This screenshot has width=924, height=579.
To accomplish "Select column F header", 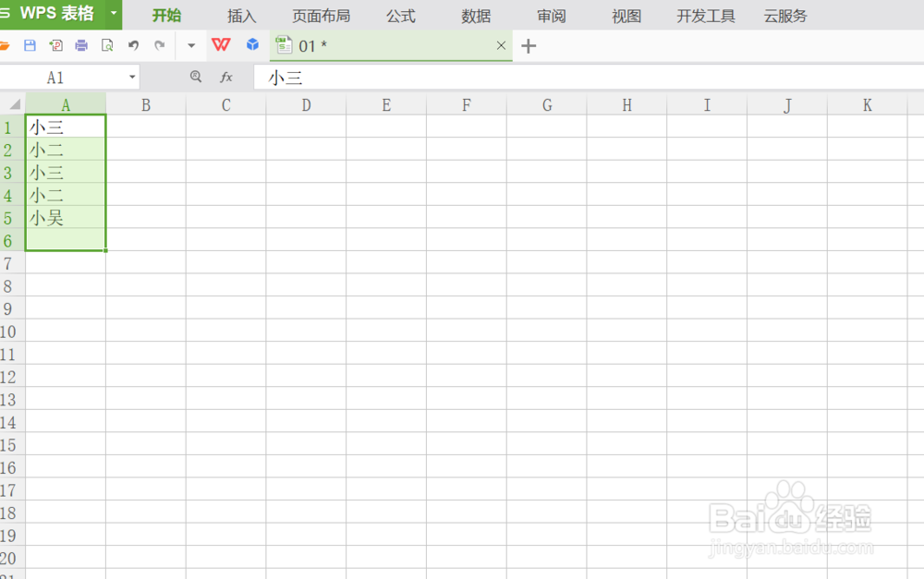I will click(466, 104).
